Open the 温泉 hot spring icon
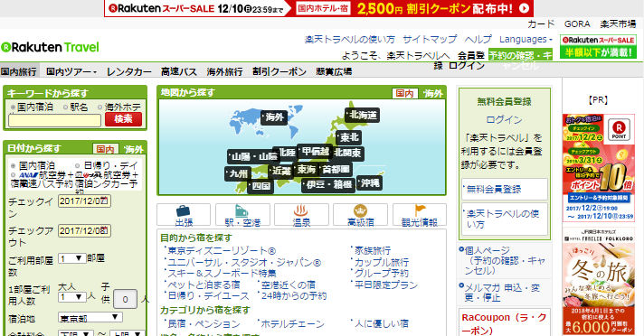644x336 pixels. [x=301, y=215]
